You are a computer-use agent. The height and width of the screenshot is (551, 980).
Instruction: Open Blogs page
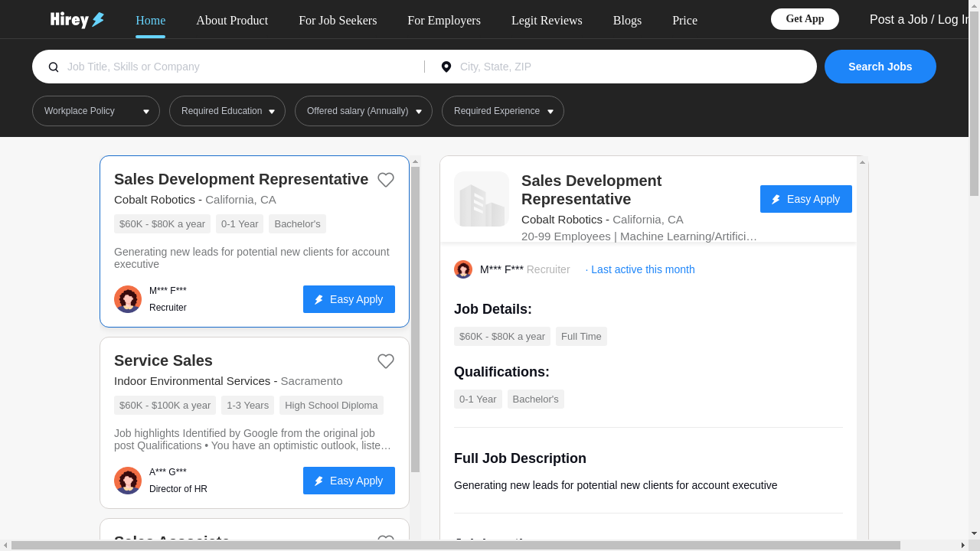(627, 21)
